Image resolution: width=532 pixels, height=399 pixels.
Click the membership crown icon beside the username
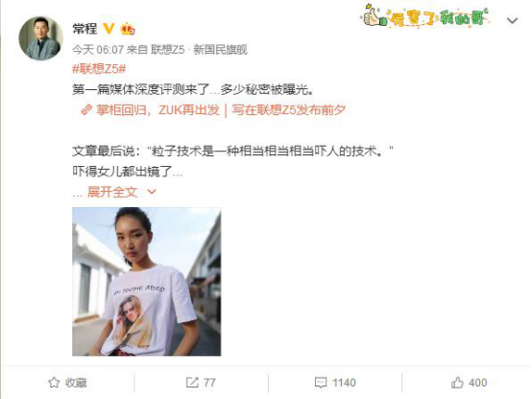click(x=128, y=29)
